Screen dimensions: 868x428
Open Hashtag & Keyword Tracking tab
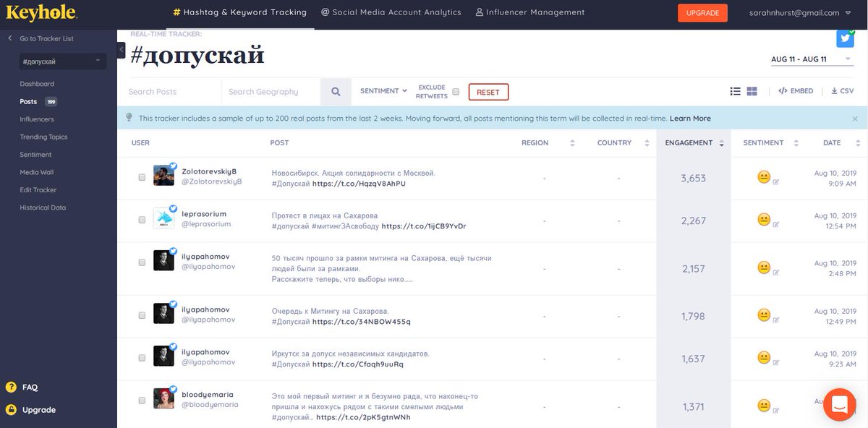coord(240,12)
